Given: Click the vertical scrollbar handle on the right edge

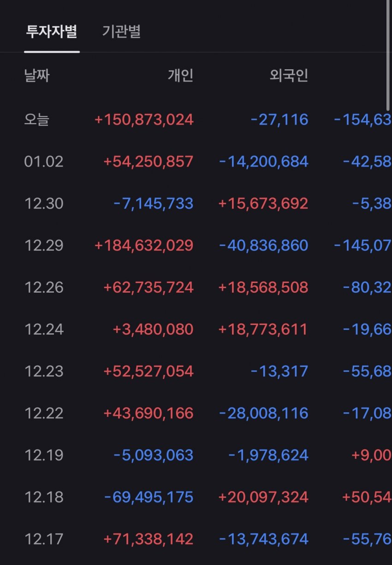Looking at the screenshot, I should [x=388, y=53].
